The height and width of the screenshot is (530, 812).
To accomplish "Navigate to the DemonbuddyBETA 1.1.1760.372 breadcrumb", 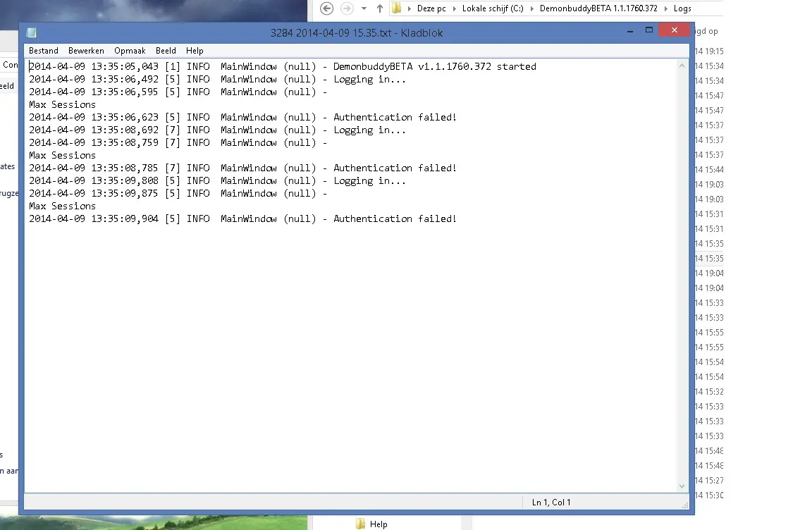I will coord(598,8).
